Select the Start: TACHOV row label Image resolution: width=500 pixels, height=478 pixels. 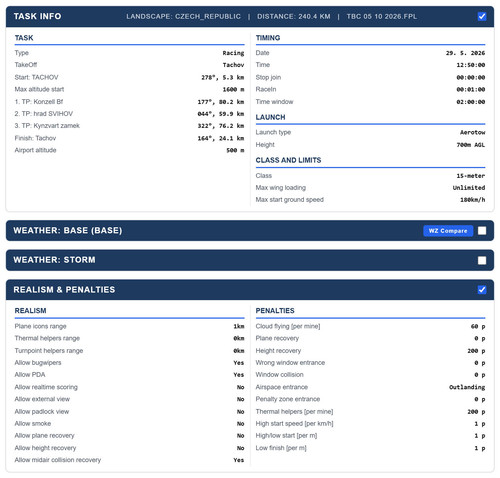[x=36, y=77]
